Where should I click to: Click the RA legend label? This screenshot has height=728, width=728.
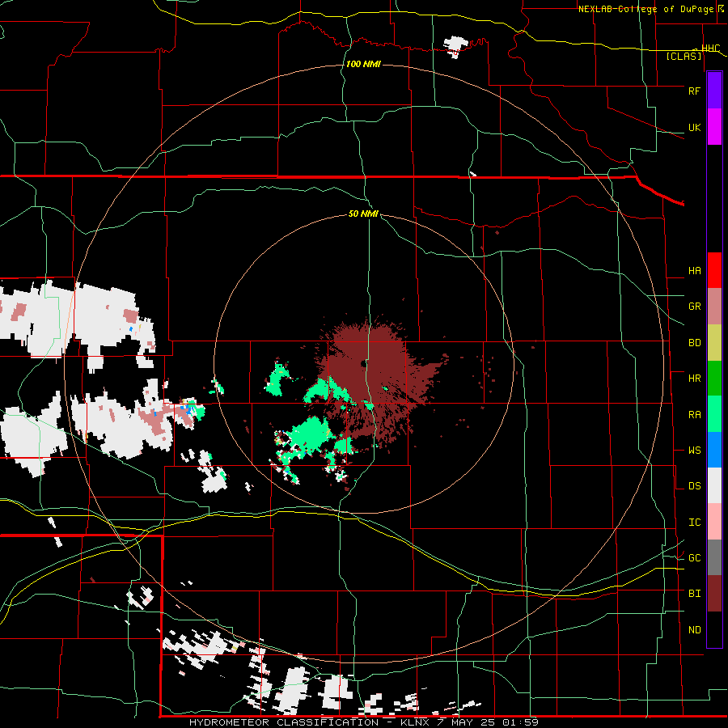coord(694,415)
